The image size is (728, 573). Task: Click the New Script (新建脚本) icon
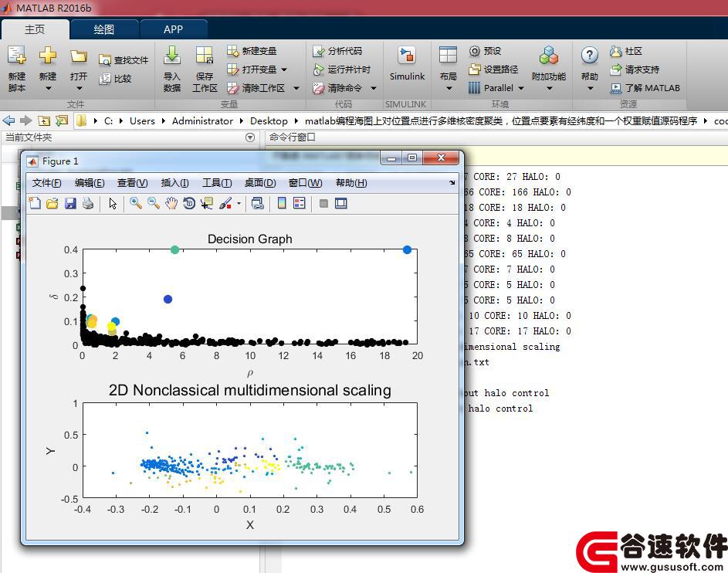(x=17, y=56)
